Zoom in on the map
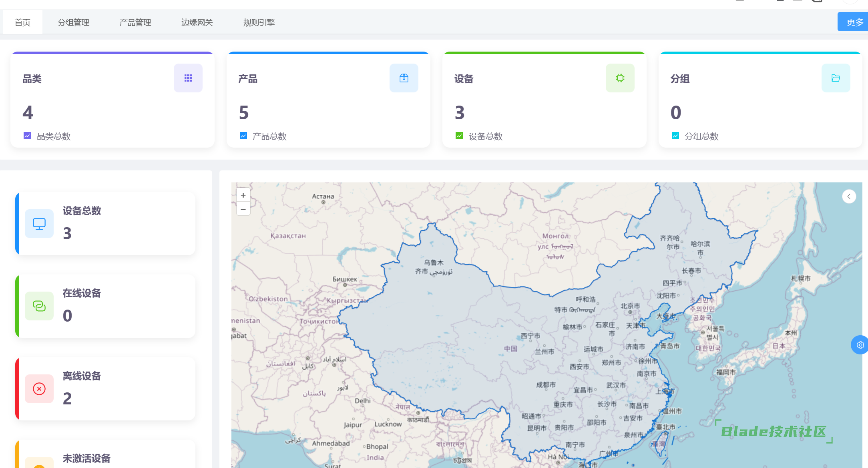Viewport: 868px width, 468px height. click(243, 195)
